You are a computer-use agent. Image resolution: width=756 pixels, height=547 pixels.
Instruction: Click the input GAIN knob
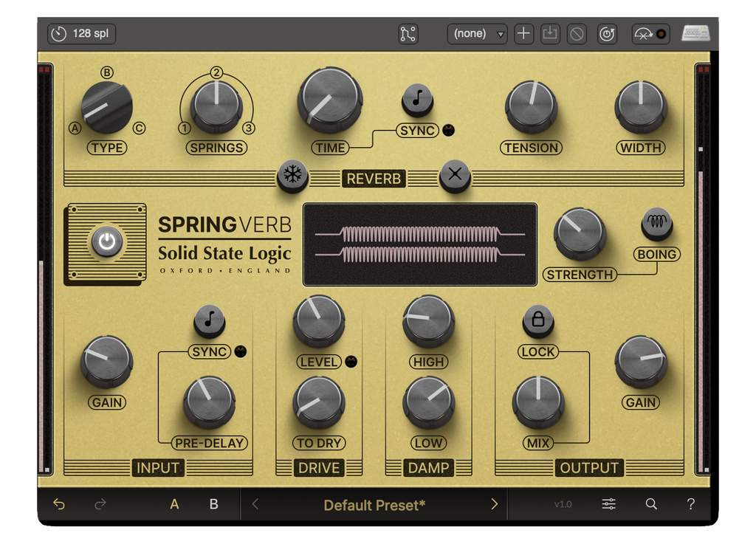[x=106, y=362]
